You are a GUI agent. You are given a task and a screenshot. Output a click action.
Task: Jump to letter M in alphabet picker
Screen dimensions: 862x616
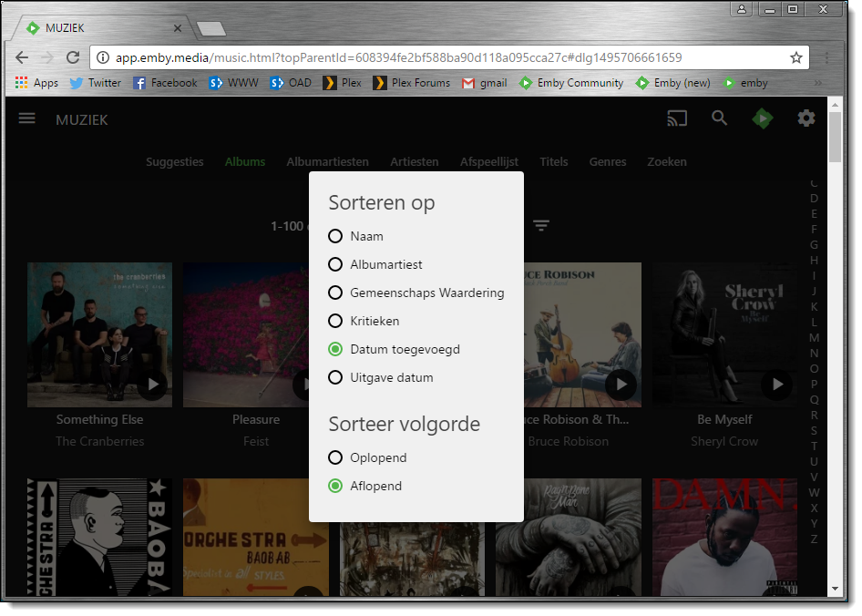pyautogui.click(x=814, y=338)
